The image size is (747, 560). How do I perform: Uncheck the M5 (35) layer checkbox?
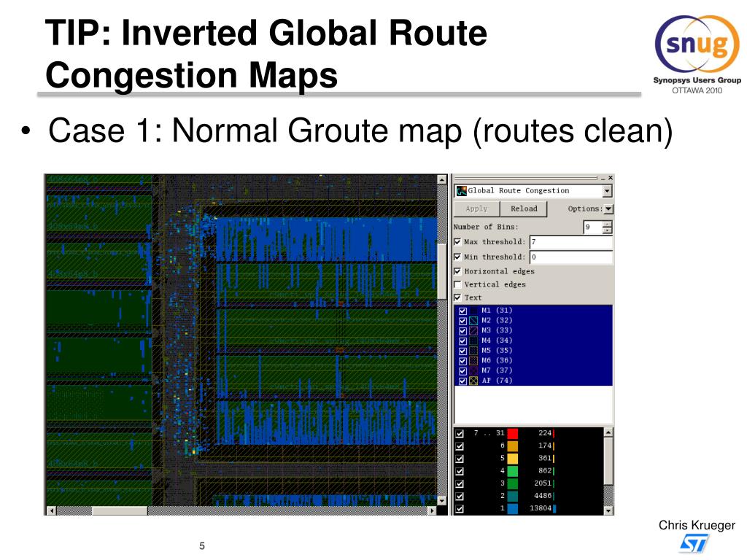click(x=462, y=351)
